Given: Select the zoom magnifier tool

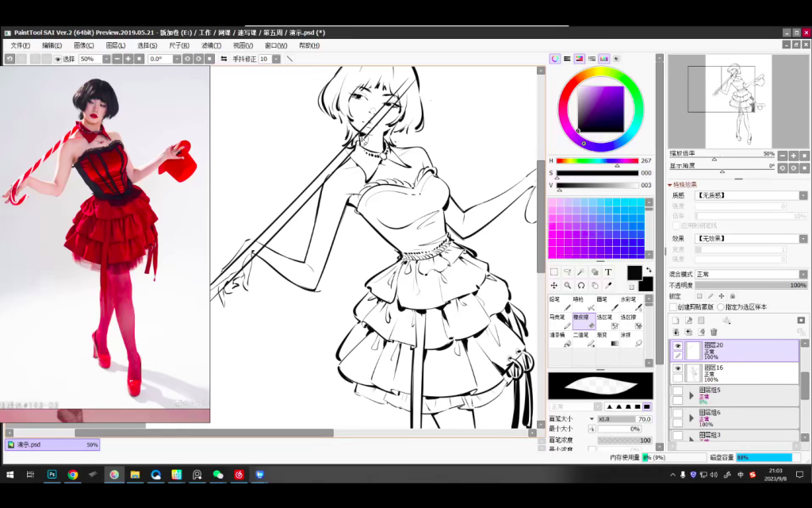Looking at the screenshot, I should [x=568, y=285].
